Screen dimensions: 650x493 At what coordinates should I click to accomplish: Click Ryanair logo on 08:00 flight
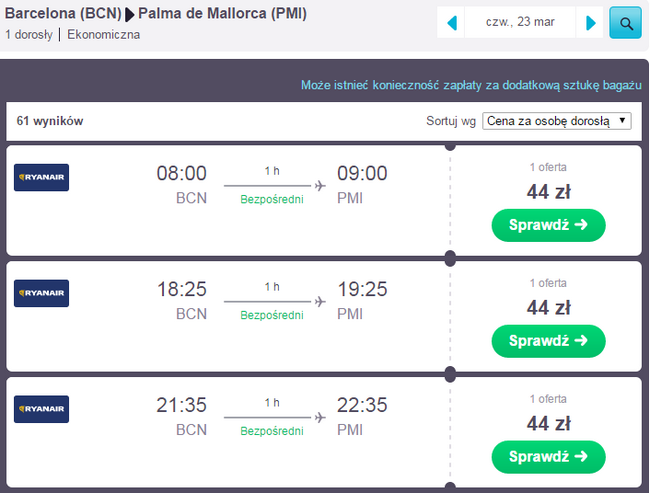pyautogui.click(x=41, y=177)
